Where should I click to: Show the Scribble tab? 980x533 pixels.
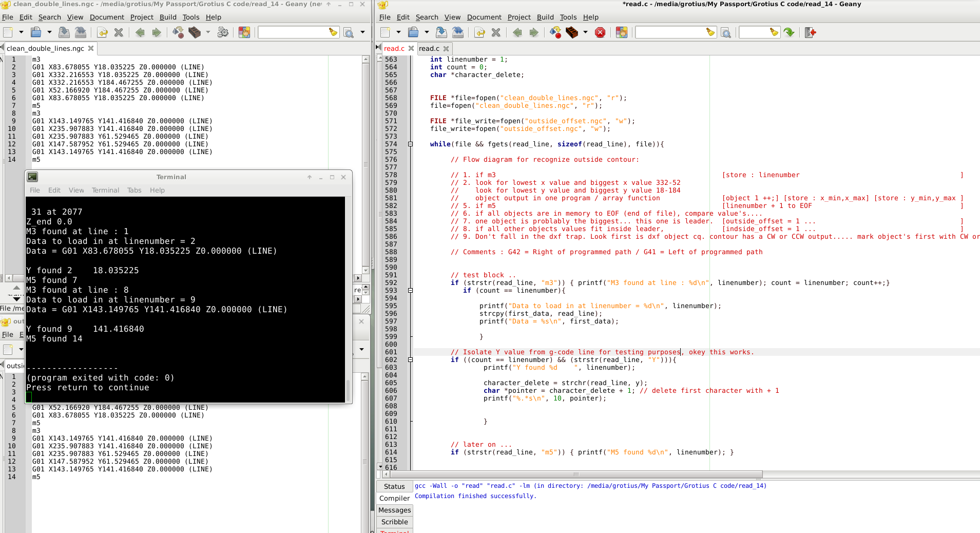pyautogui.click(x=394, y=522)
